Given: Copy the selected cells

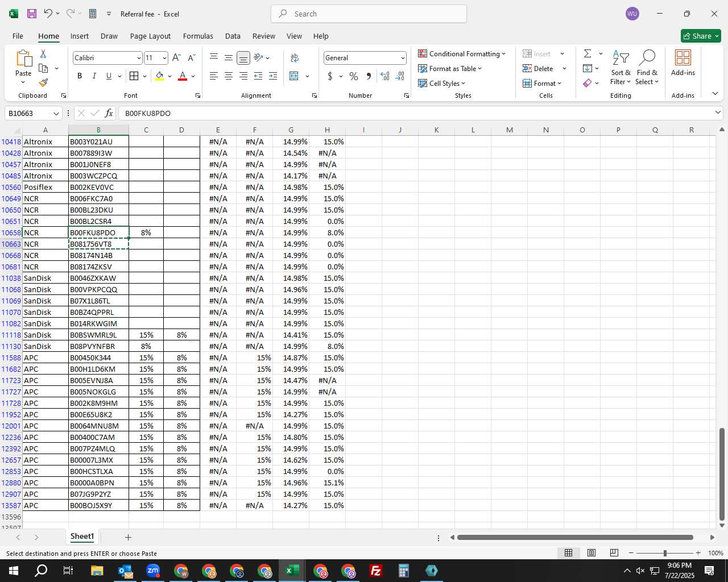Looking at the screenshot, I should (x=43, y=68).
